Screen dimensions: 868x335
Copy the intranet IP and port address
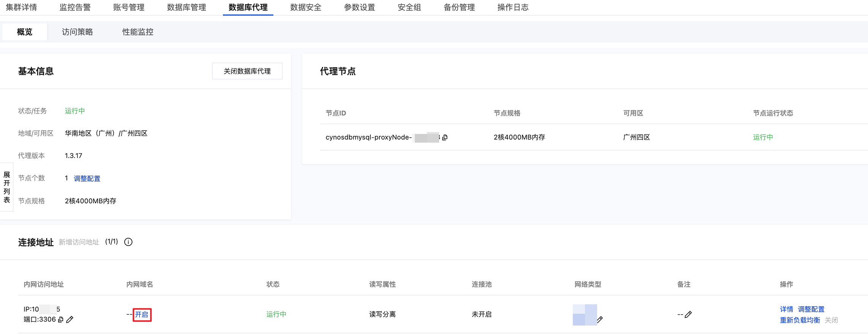(x=61, y=319)
